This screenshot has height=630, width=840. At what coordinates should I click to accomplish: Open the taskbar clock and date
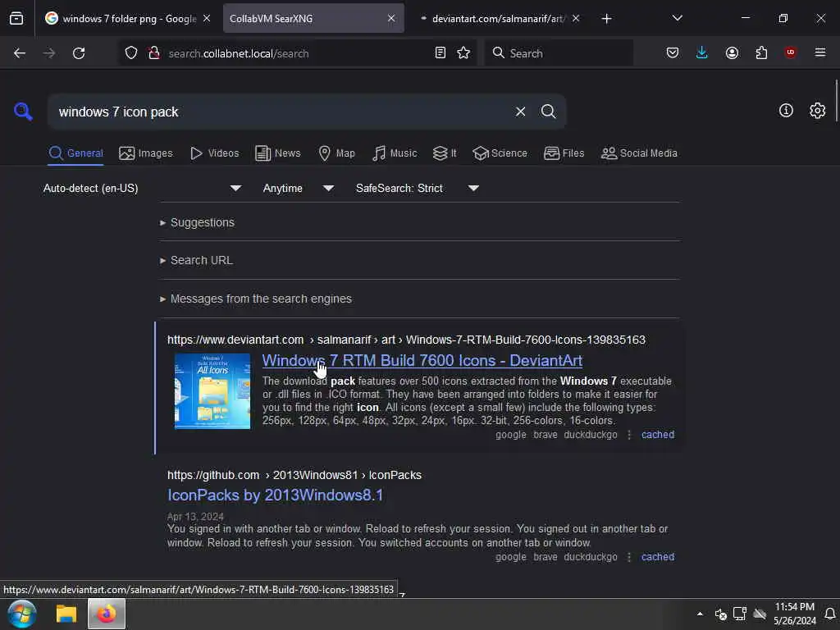point(794,614)
